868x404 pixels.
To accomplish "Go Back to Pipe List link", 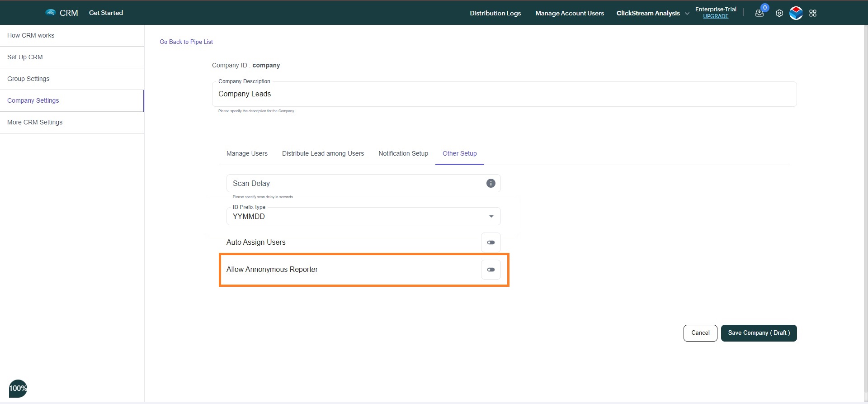I will tap(186, 42).
